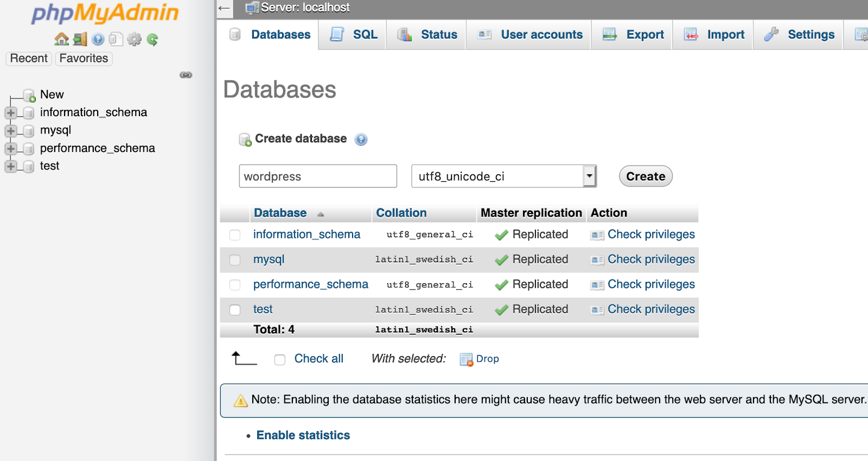This screenshot has height=461, width=868.
Task: Select information_schema label in navigation tree
Action: click(x=93, y=112)
